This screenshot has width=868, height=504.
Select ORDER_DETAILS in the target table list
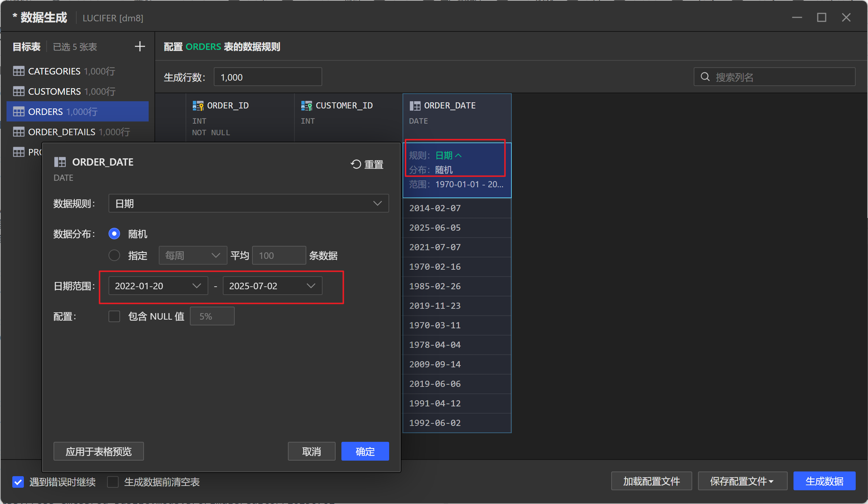(x=61, y=132)
